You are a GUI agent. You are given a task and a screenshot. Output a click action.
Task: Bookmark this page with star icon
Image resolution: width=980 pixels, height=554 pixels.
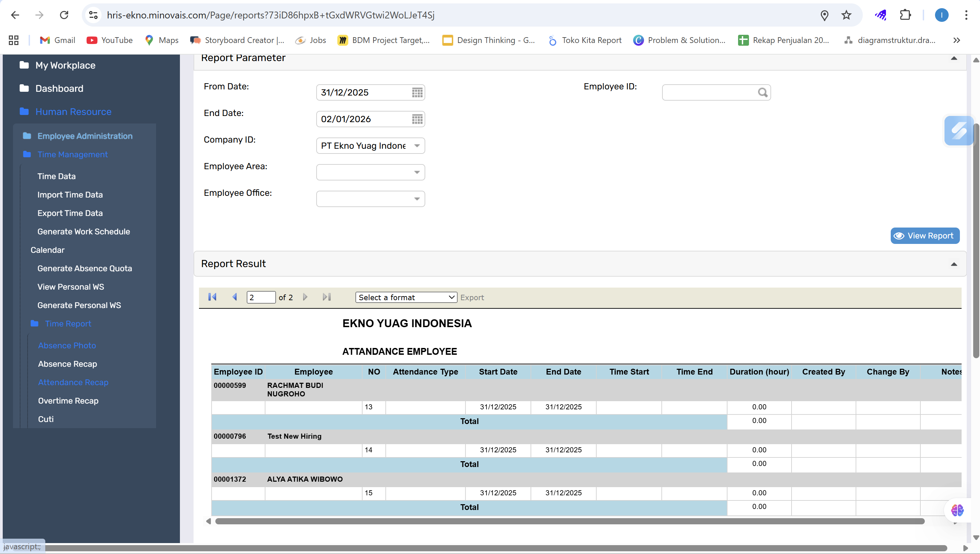[846, 15]
